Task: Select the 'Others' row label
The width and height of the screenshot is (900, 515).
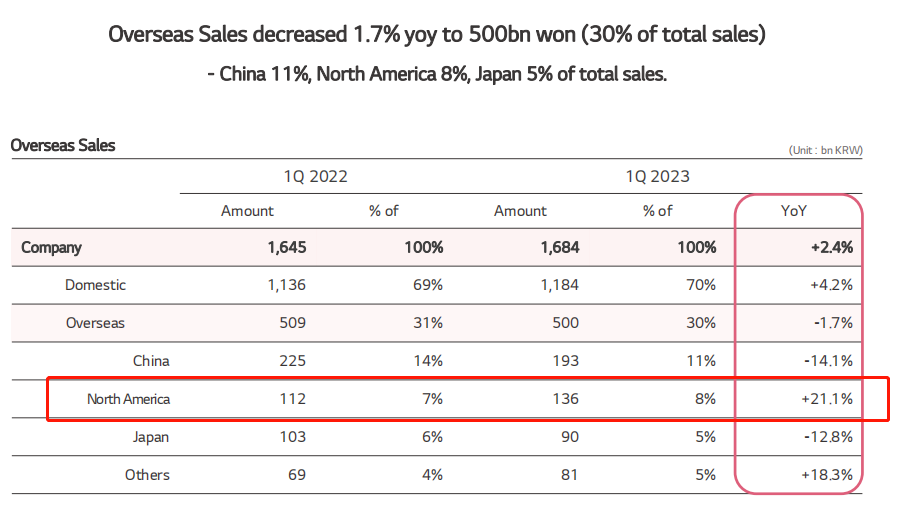Action: point(147,475)
